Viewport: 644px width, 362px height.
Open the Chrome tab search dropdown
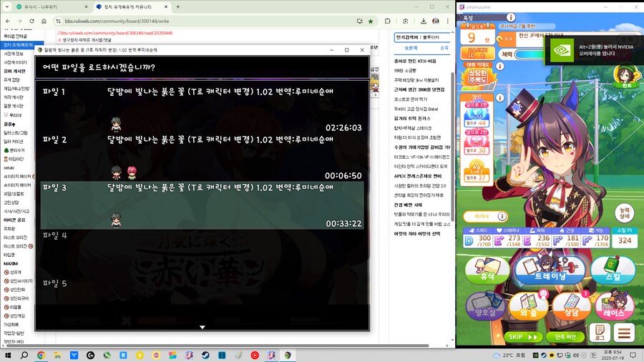6,6
